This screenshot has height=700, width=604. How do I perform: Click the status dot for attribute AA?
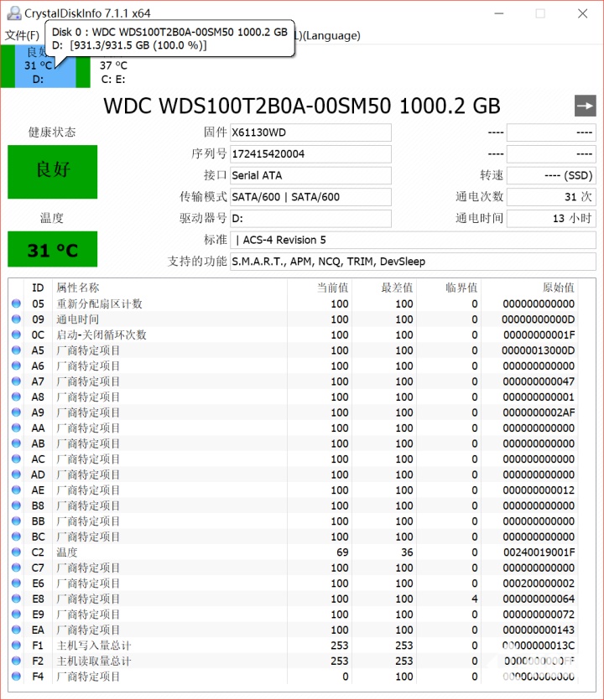[x=17, y=428]
